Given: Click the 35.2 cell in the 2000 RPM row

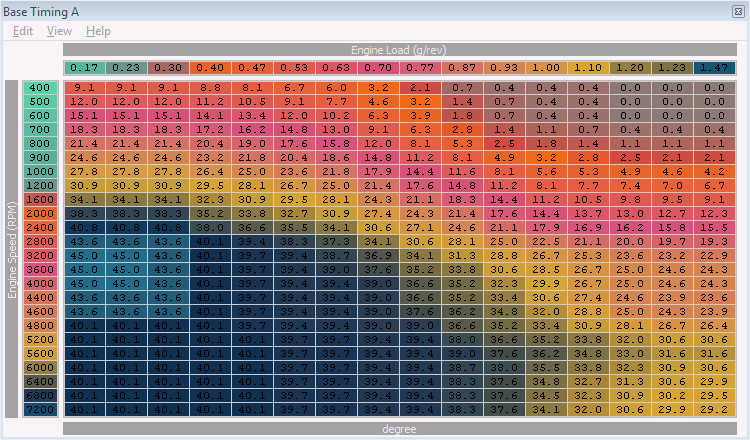Looking at the screenshot, I should pos(210,214).
